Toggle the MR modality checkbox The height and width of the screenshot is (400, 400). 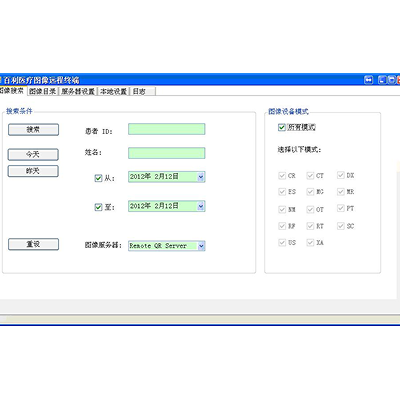click(x=340, y=192)
